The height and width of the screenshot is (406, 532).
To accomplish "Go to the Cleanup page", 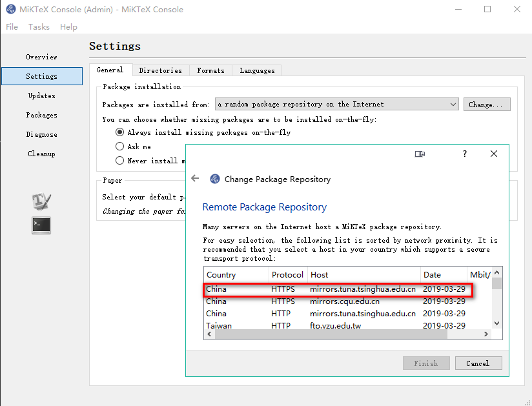I will 42,154.
